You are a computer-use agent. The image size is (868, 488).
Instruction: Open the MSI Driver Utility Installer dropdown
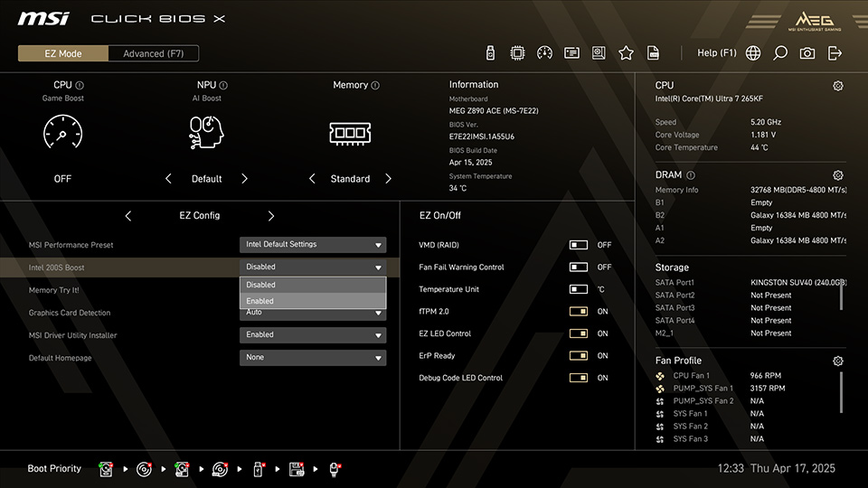[x=313, y=335]
